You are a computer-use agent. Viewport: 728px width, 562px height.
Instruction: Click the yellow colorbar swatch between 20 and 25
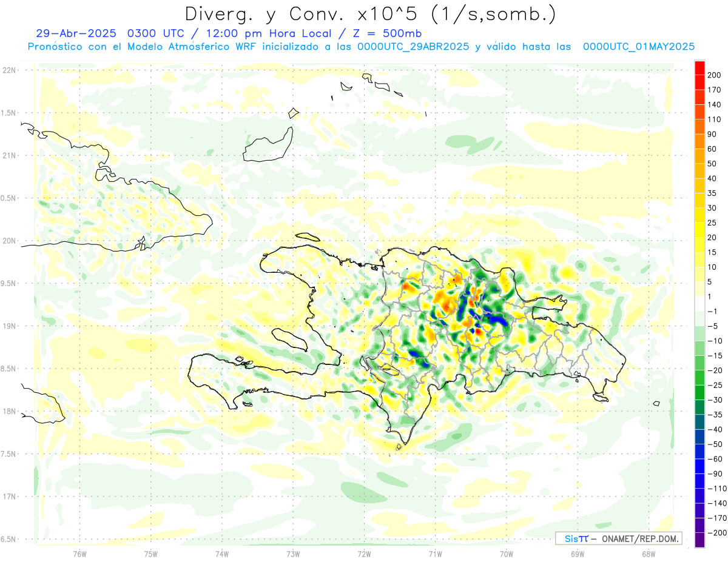click(700, 229)
